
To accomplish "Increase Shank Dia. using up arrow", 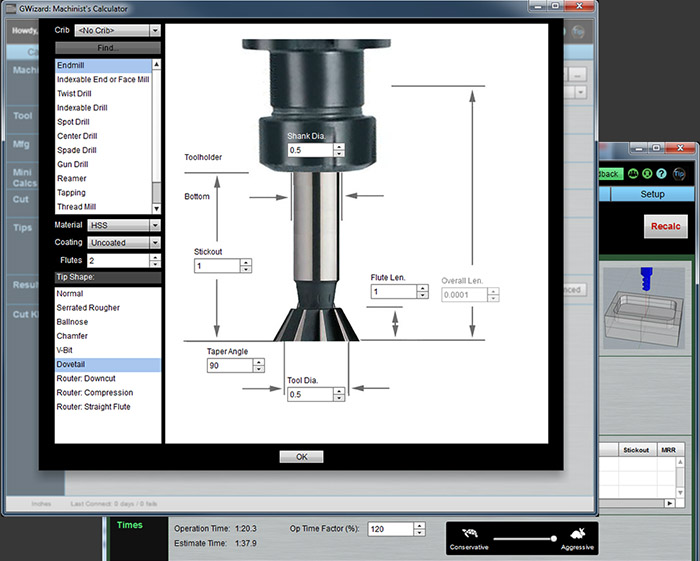I will click(x=337, y=146).
